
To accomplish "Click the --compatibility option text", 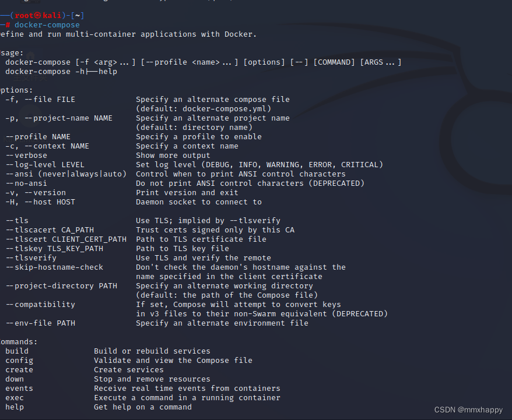I will click(40, 305).
